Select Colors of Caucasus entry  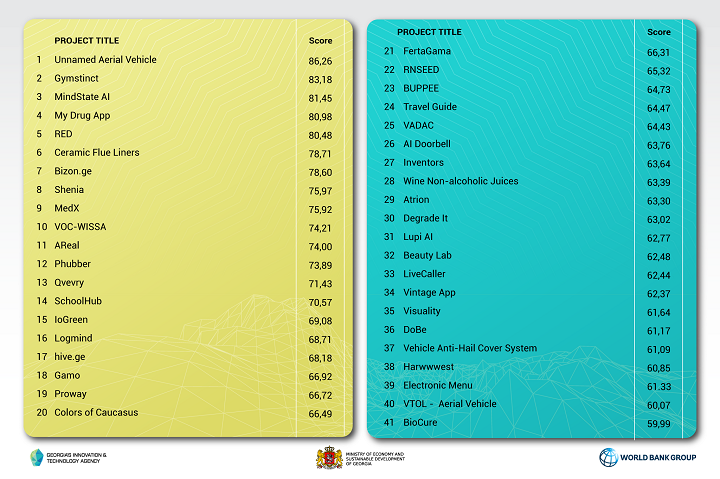[96, 412]
